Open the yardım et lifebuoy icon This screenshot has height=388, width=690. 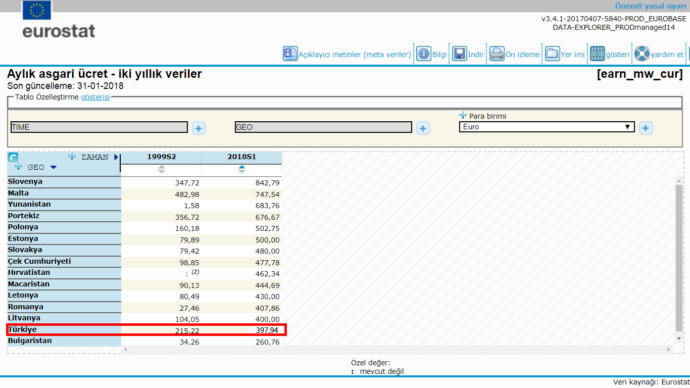tap(642, 54)
